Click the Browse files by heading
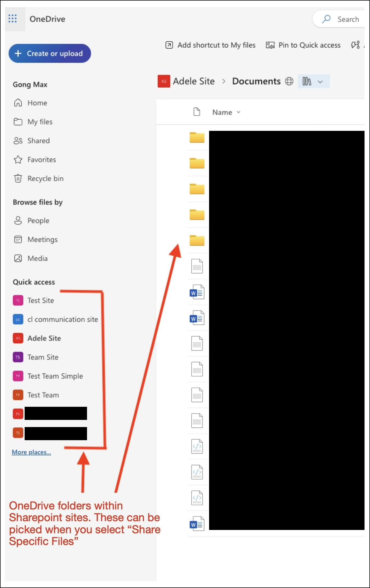 (38, 202)
